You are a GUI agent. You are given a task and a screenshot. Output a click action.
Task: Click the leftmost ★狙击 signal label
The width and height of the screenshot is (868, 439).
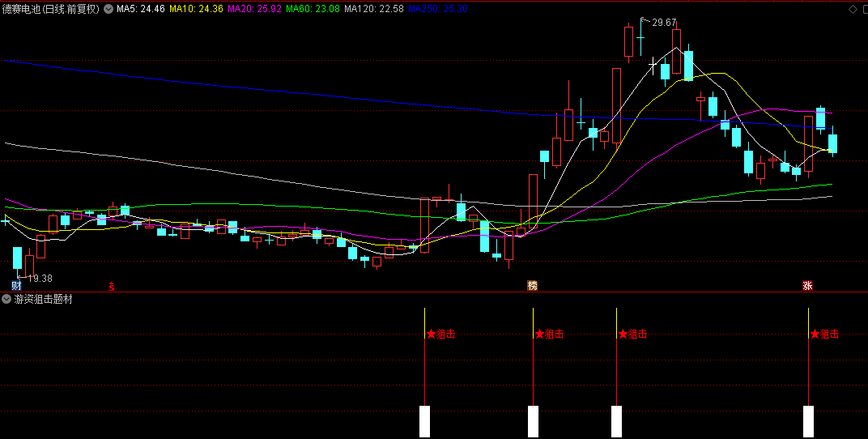440,334
